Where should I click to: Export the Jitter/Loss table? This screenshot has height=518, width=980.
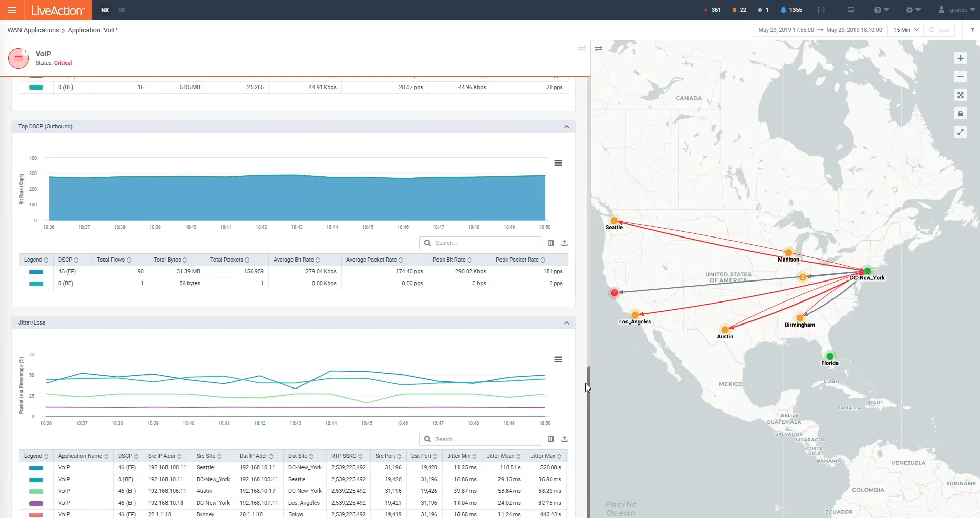pos(565,439)
